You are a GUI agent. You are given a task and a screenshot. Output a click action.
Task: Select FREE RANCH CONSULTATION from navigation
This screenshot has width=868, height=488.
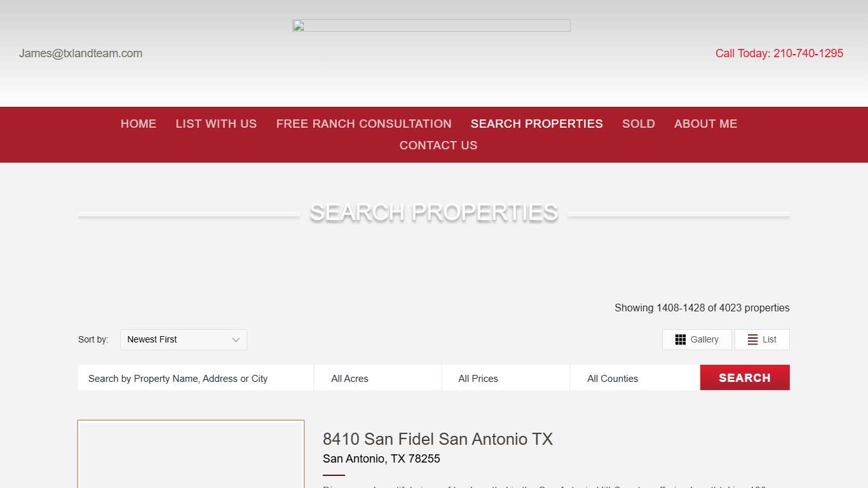point(363,124)
